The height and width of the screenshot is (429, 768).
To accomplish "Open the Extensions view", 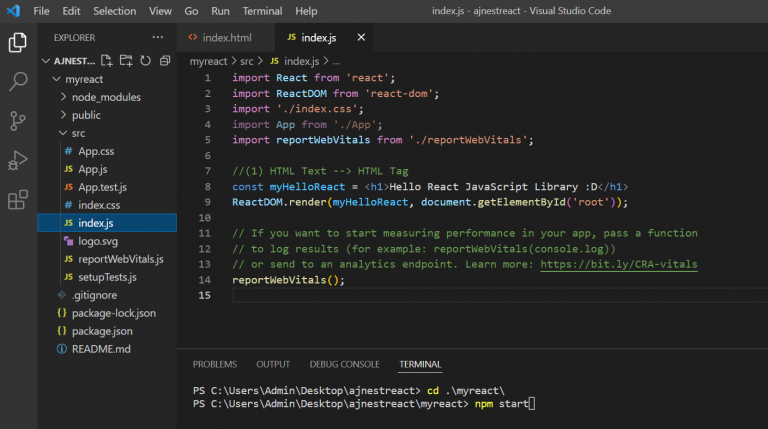I will click(17, 200).
